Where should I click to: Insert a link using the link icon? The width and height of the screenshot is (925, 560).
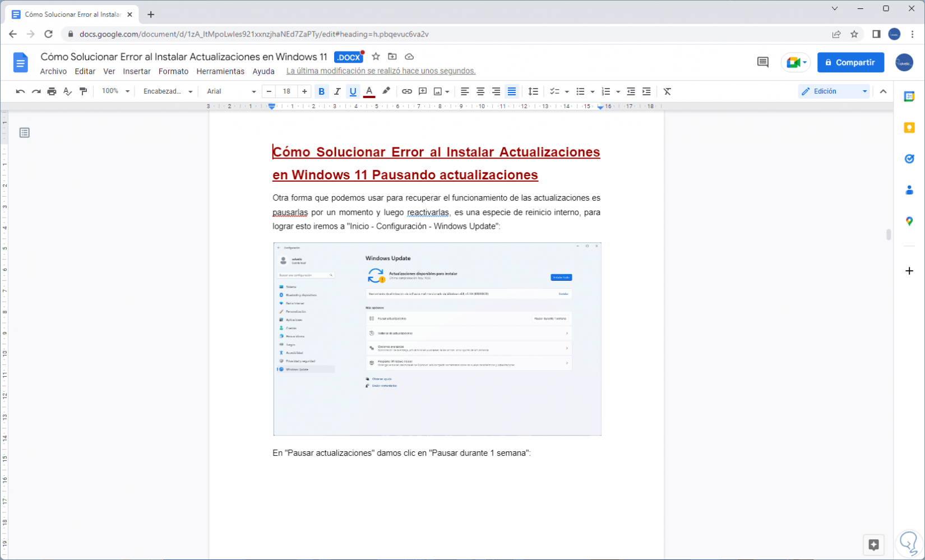point(407,91)
